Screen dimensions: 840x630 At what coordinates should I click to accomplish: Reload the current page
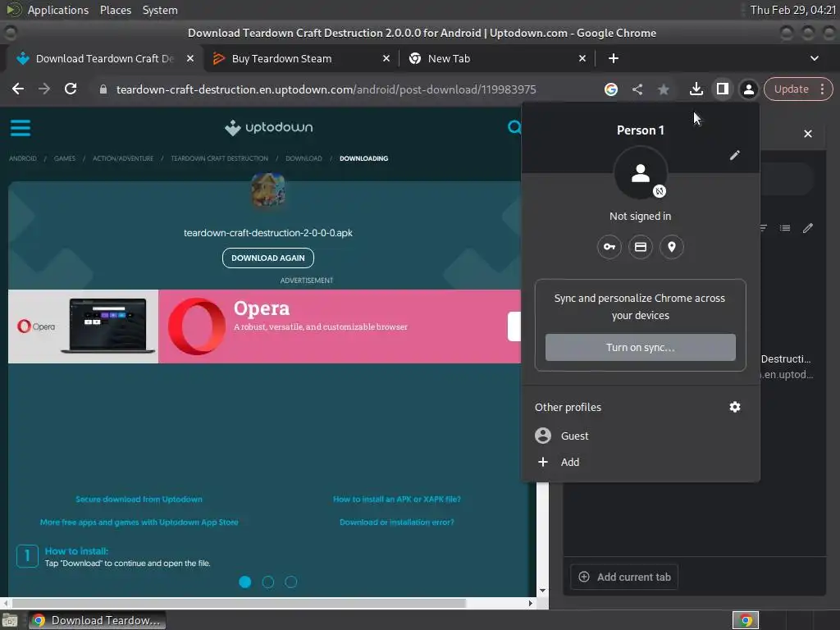click(x=71, y=89)
